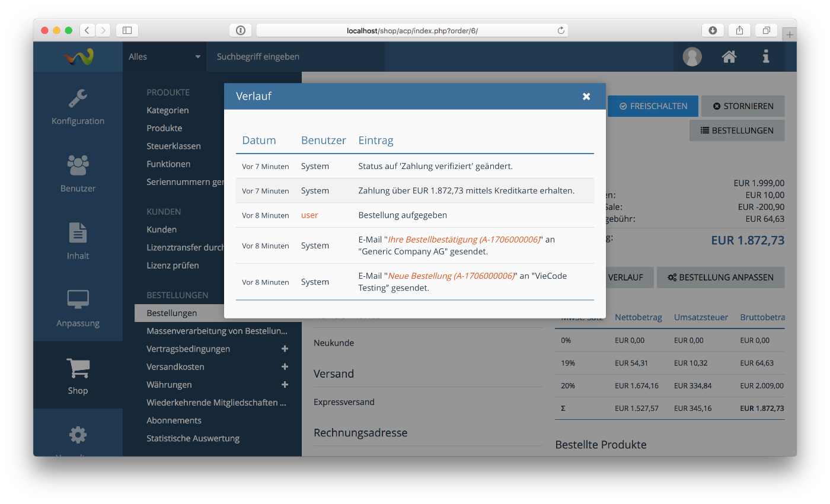This screenshot has width=830, height=504.
Task: Open the Inhalt document section
Action: coord(78,241)
